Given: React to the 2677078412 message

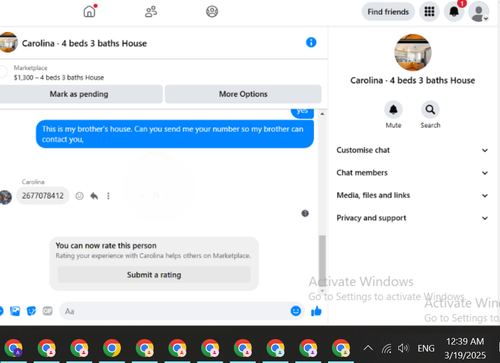Looking at the screenshot, I should [79, 196].
